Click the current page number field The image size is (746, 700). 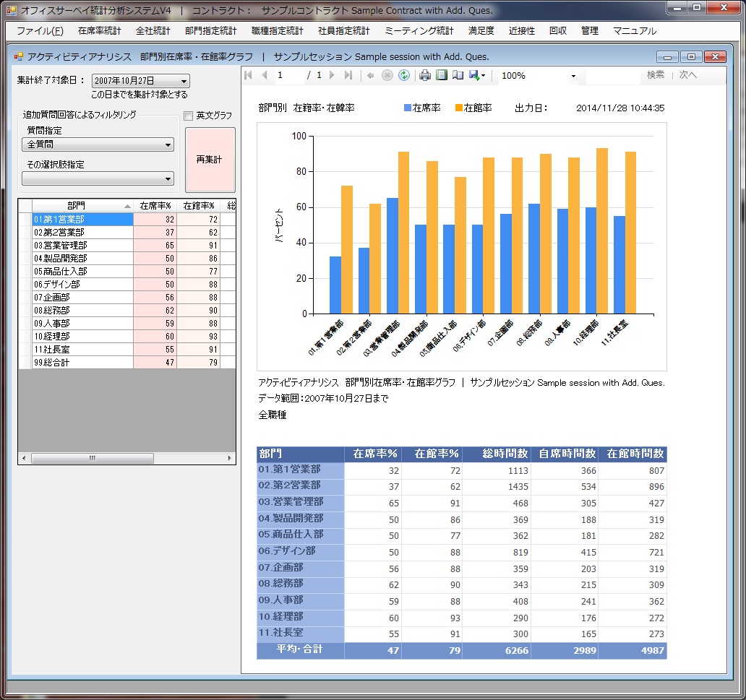tap(289, 75)
